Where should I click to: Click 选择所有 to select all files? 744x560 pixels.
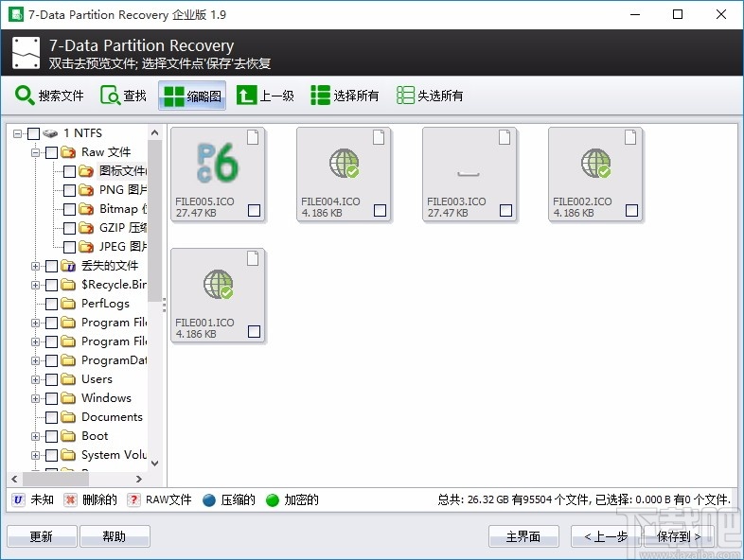[345, 96]
